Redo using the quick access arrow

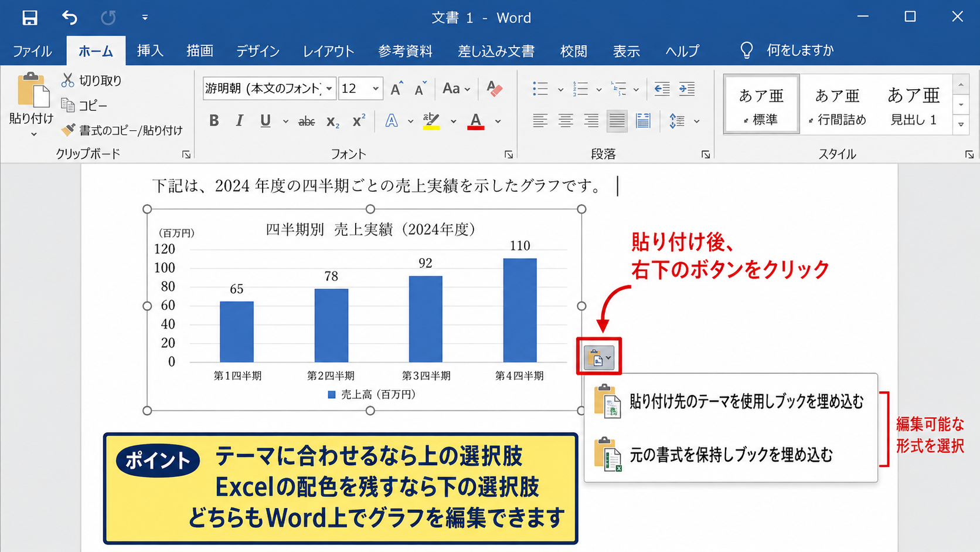108,18
